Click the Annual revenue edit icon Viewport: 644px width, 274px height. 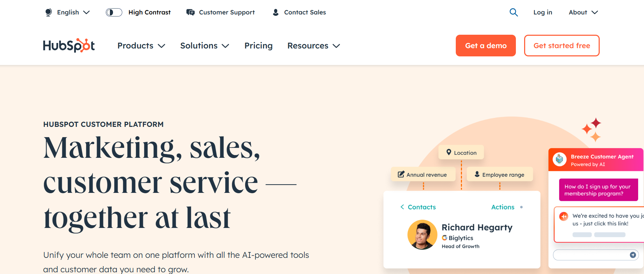(400, 174)
